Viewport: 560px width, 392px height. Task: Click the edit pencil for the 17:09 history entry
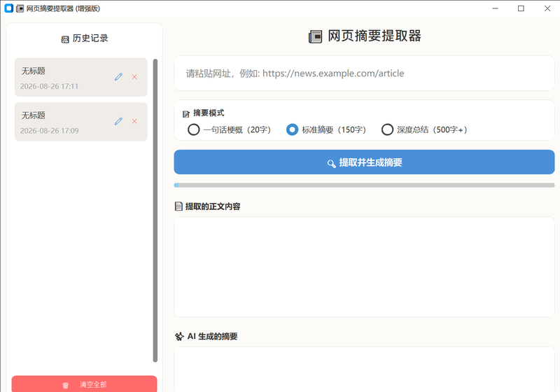point(118,121)
